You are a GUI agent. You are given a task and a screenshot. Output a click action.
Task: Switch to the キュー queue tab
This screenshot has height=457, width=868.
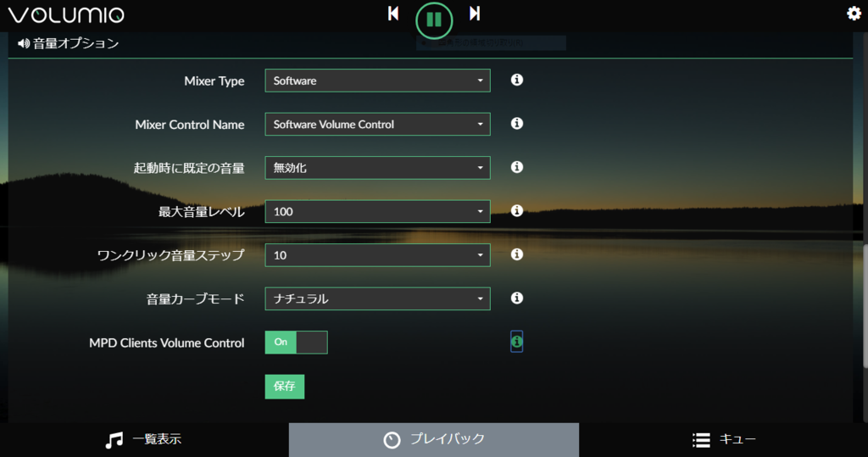[x=724, y=440]
